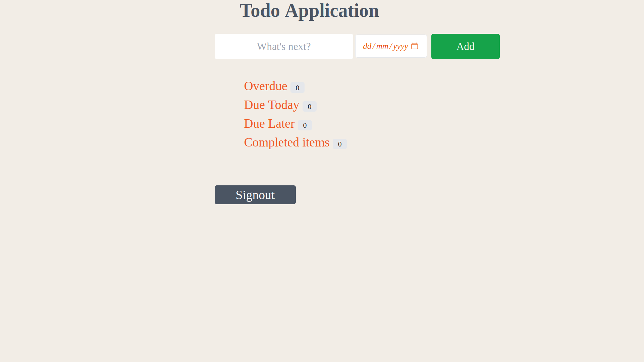Viewport: 644px width, 362px height.
Task: Click the year field in date picker
Action: point(399,46)
